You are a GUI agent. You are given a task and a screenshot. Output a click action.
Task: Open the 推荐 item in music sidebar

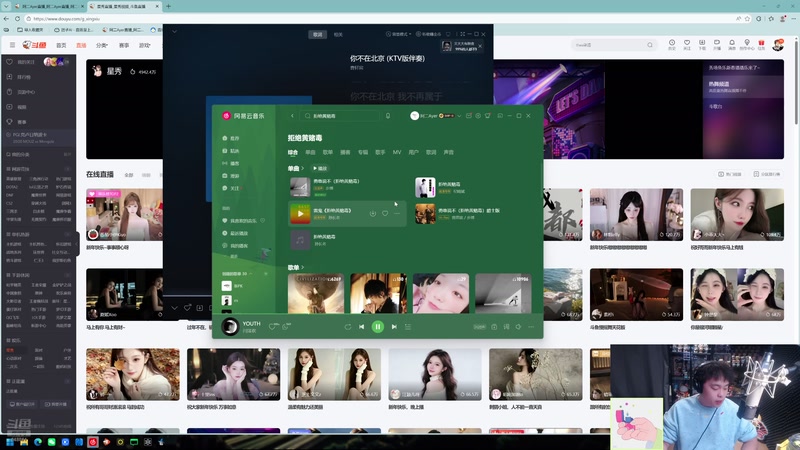pos(231,138)
